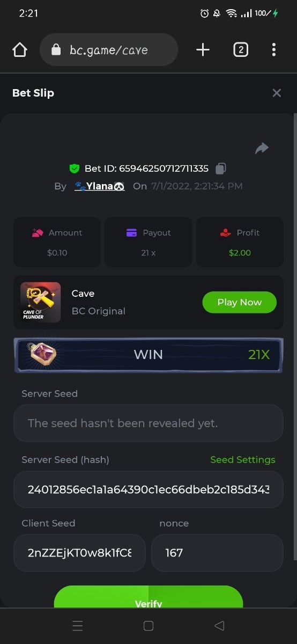Image resolution: width=297 pixels, height=644 pixels.
Task: Open the browser three-dot menu
Action: point(273,50)
